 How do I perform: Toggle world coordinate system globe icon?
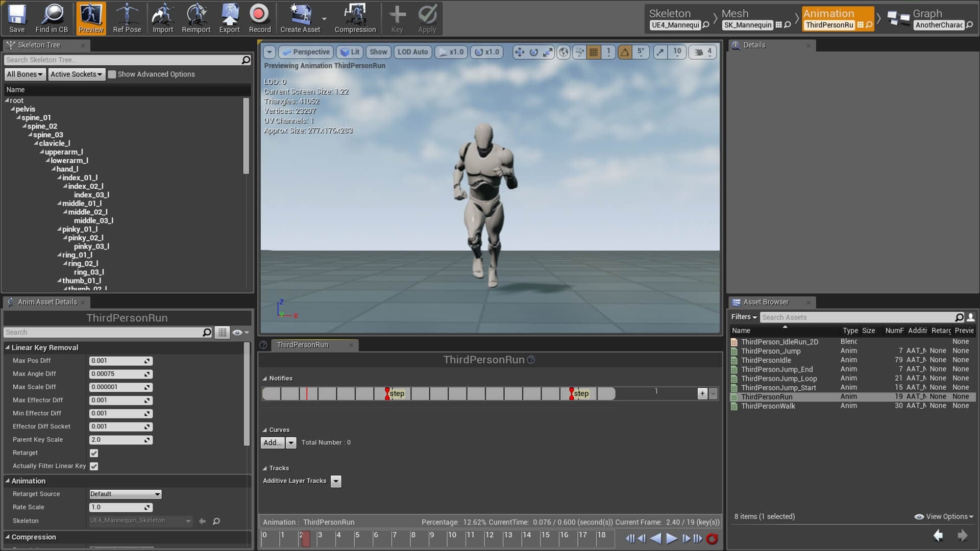pos(563,52)
